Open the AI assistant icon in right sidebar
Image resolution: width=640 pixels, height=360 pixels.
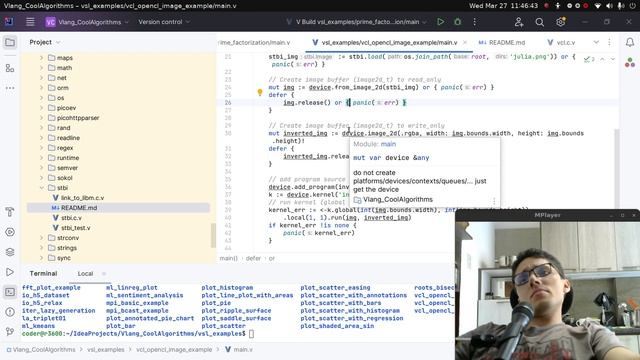630,62
